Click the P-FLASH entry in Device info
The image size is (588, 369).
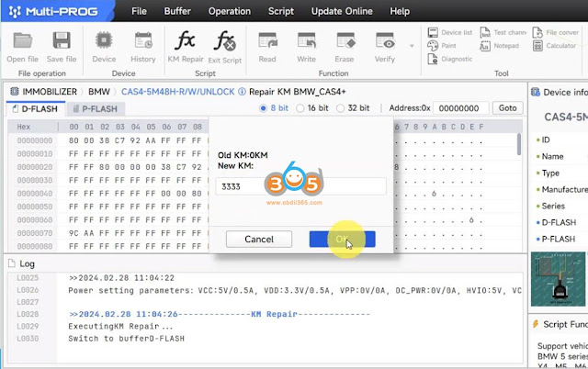(x=558, y=239)
